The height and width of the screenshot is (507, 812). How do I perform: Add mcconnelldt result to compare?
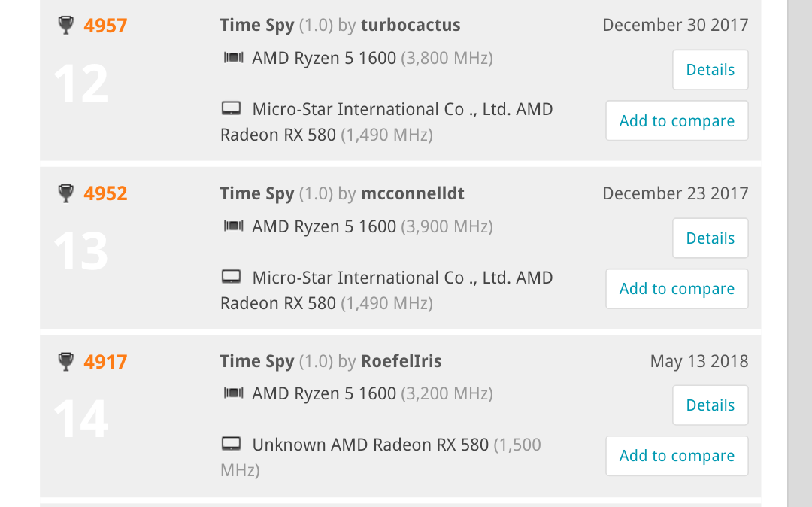677,289
